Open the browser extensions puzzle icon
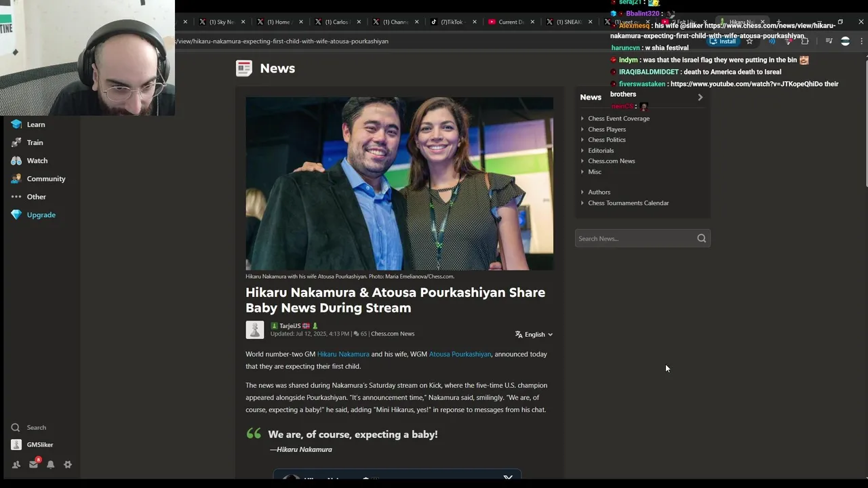The width and height of the screenshot is (868, 488). click(805, 41)
